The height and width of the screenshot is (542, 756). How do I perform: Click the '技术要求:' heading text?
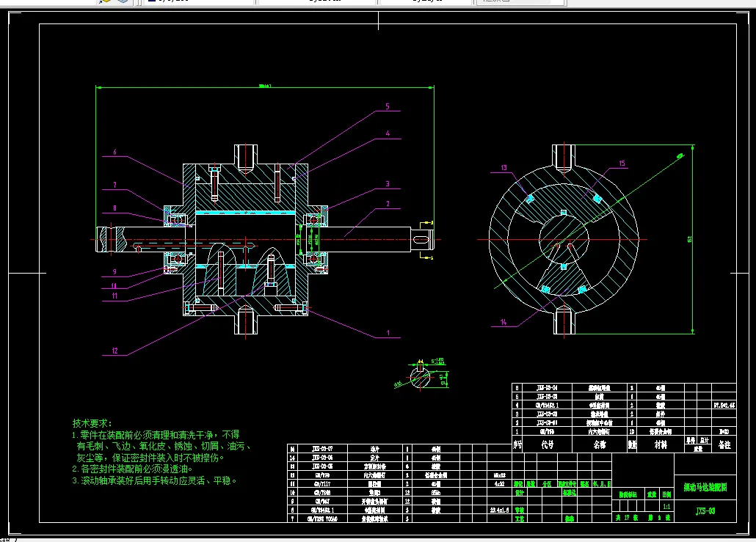click(x=92, y=423)
